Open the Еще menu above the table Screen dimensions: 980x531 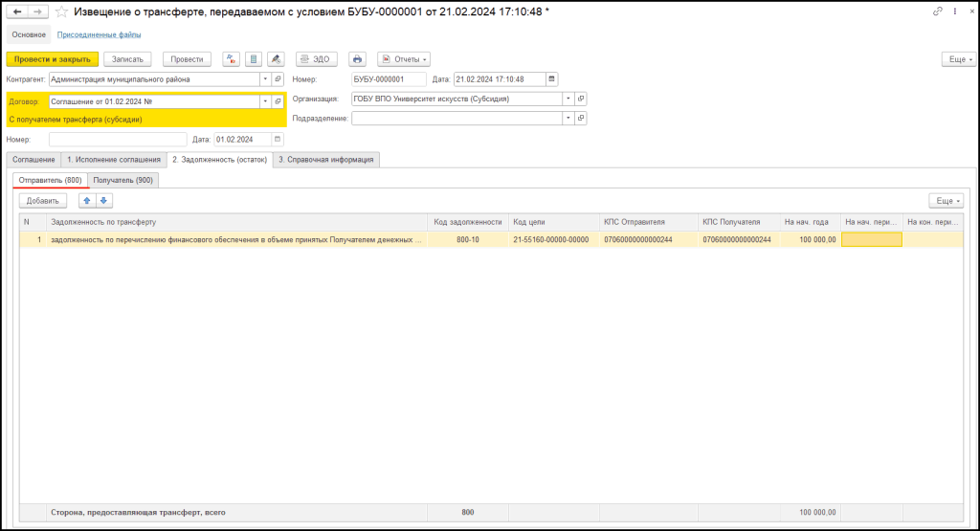[946, 201]
